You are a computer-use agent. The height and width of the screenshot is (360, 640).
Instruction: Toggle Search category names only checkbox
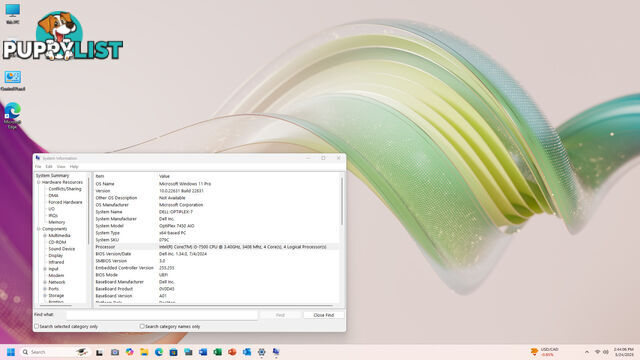(142, 327)
